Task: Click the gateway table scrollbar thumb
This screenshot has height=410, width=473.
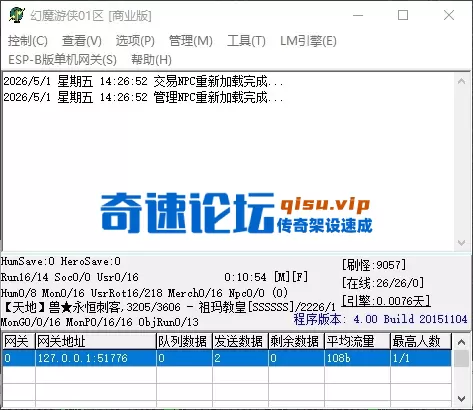Action: click(461, 358)
